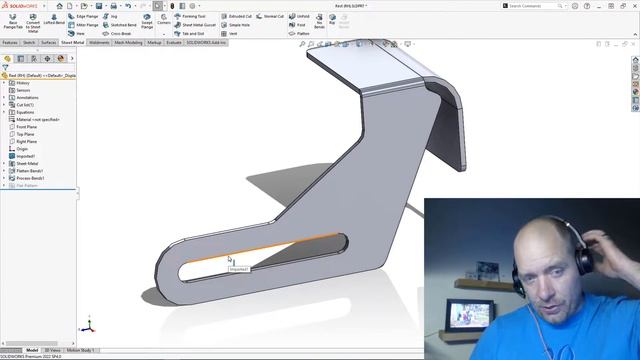This screenshot has height=360, width=640.
Task: Select Imported1 feature in tree
Action: tap(22, 156)
